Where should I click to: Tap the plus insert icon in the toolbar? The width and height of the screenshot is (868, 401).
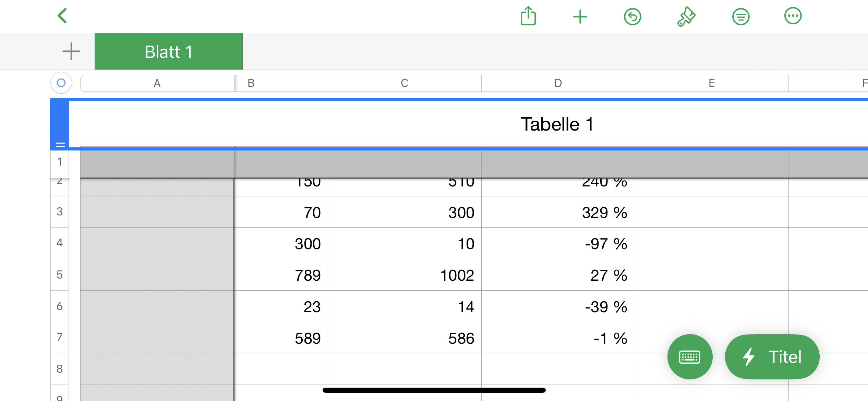580,16
